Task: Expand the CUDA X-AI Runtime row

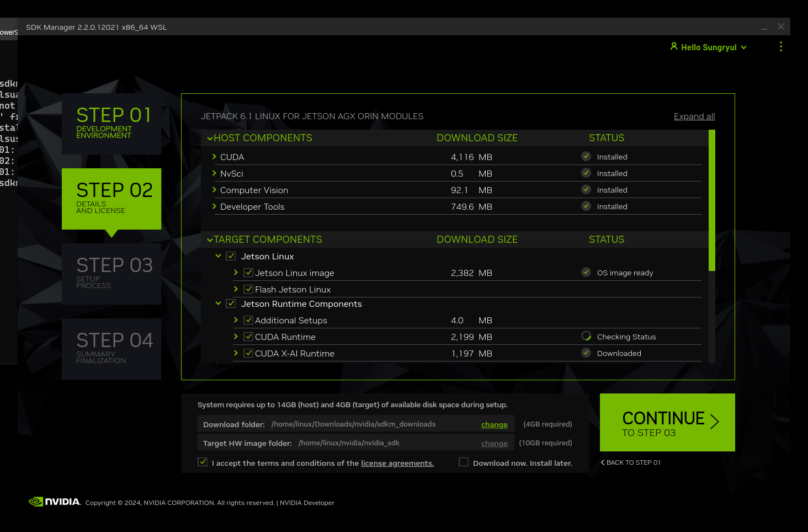Action: pos(236,353)
